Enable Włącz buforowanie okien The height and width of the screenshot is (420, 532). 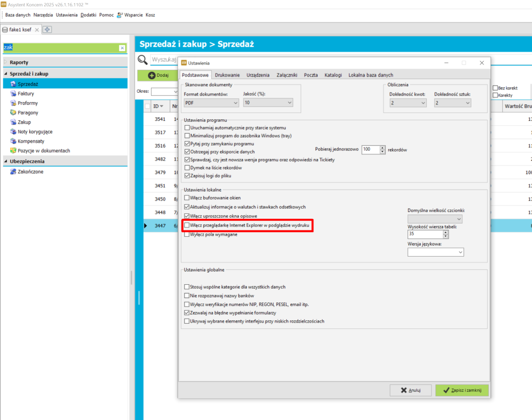pyautogui.click(x=187, y=198)
